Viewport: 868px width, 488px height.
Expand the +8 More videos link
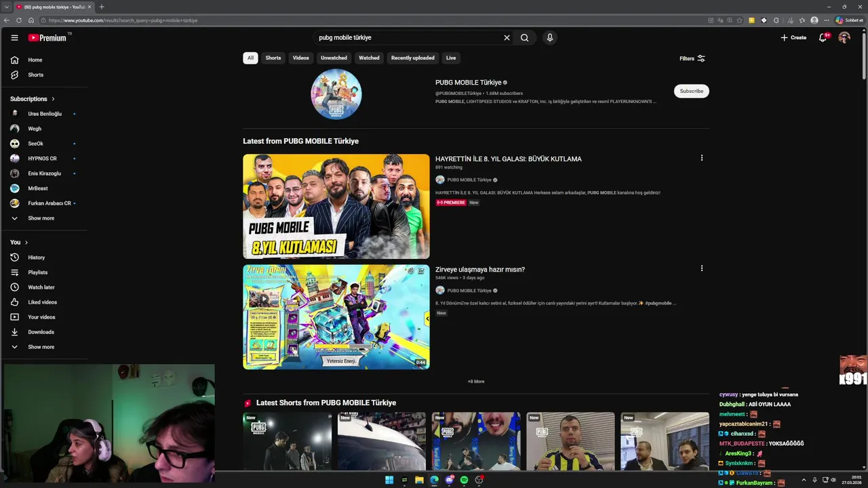476,382
